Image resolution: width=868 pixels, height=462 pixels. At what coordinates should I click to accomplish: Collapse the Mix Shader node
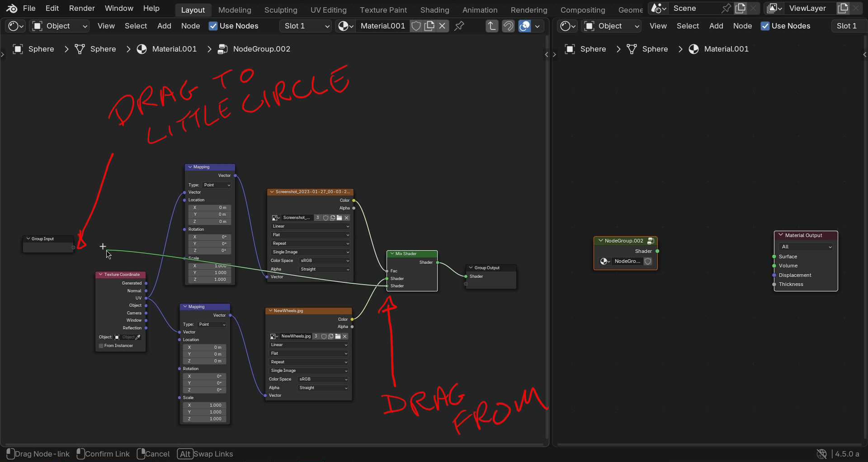[392, 254]
